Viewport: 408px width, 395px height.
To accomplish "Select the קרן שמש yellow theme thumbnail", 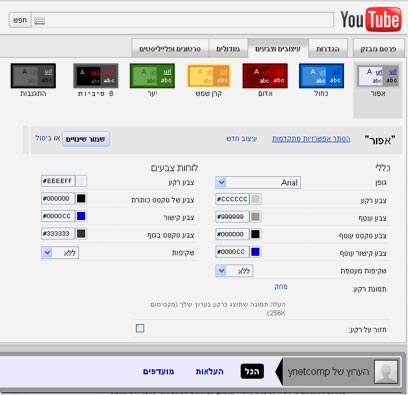I will pos(209,76).
